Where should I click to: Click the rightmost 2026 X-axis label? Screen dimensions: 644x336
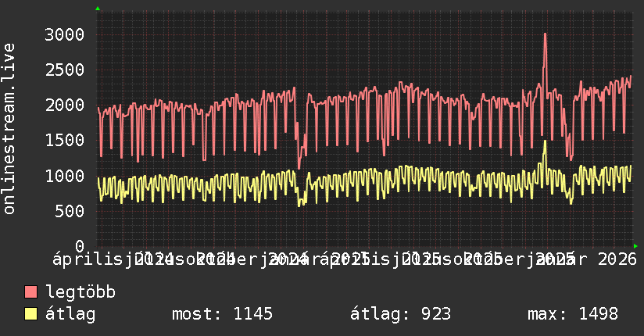coord(617,258)
